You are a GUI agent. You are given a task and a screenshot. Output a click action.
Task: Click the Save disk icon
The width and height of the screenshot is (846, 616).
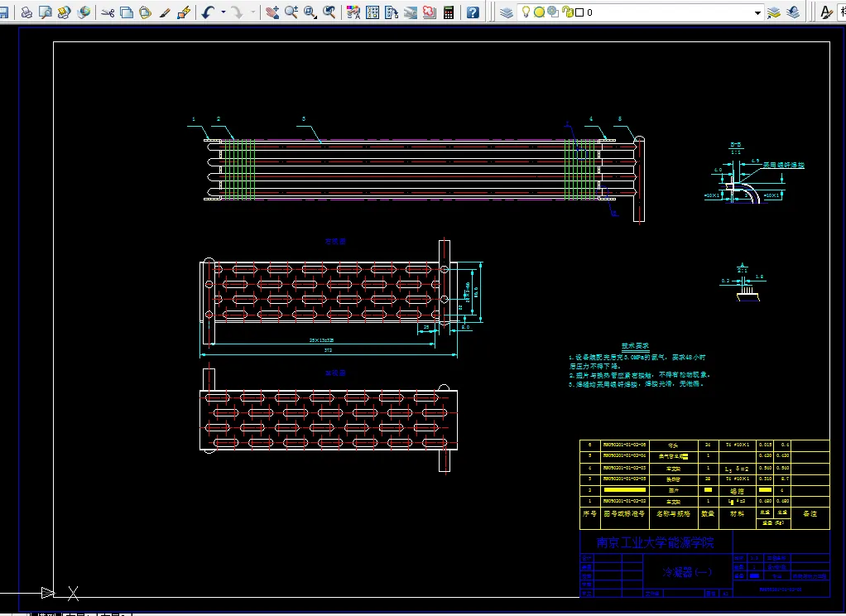pyautogui.click(x=4, y=12)
